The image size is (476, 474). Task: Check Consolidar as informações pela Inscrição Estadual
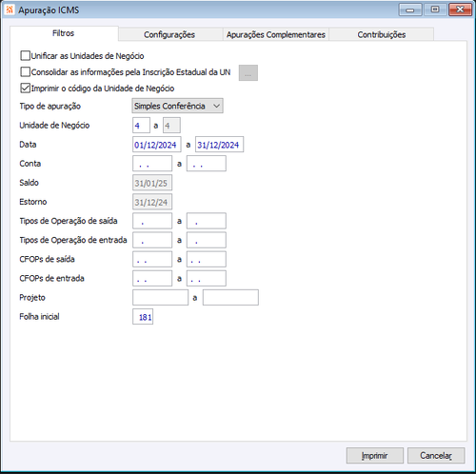(x=25, y=72)
